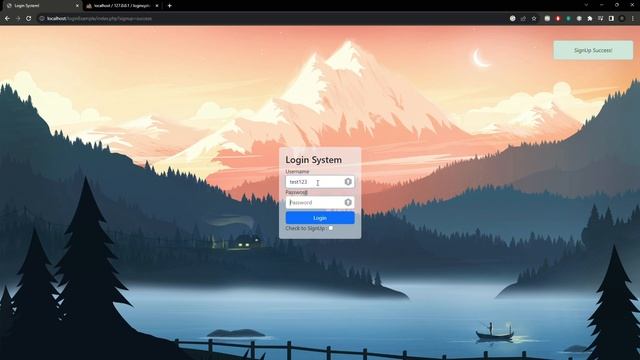Maximize or restore the browser window
The image size is (640, 360).
[x=617, y=5]
